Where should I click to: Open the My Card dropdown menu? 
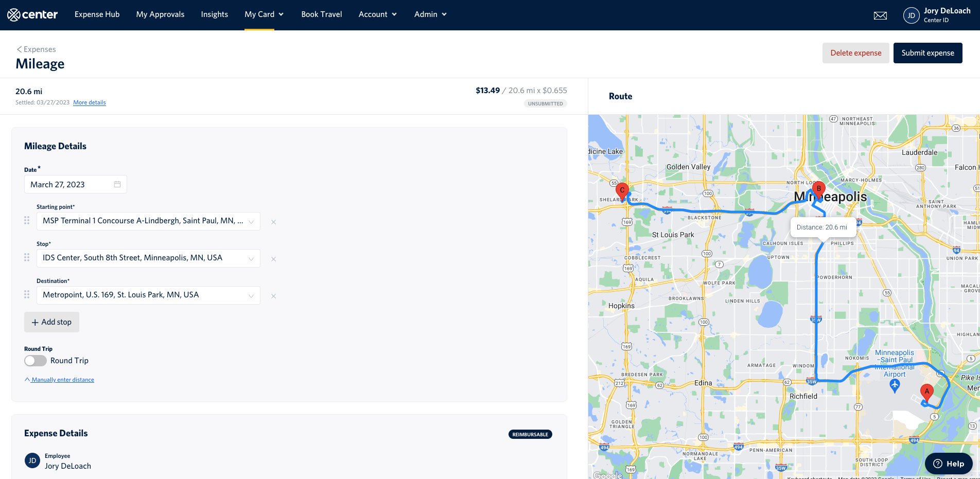click(264, 14)
